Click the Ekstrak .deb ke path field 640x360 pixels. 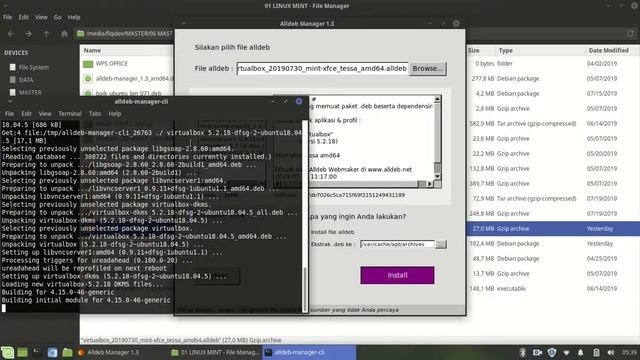397,244
